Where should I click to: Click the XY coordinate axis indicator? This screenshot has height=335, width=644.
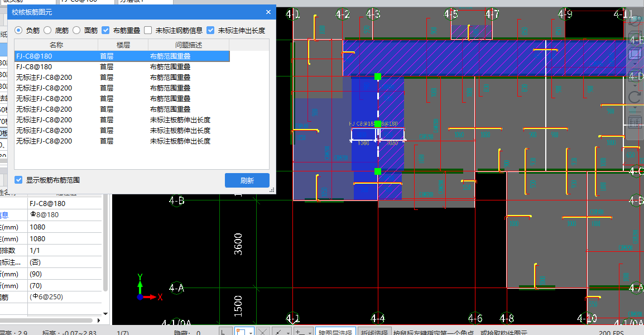tap(148, 288)
